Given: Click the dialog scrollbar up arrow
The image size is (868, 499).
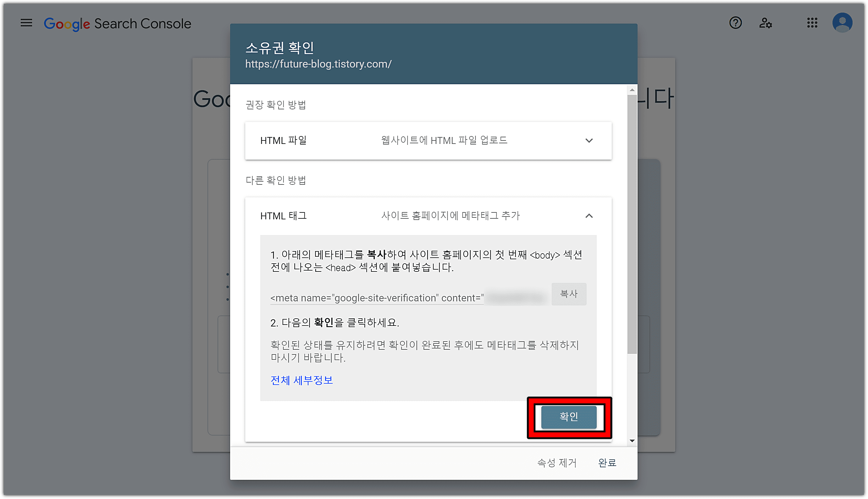Looking at the screenshot, I should point(632,90).
